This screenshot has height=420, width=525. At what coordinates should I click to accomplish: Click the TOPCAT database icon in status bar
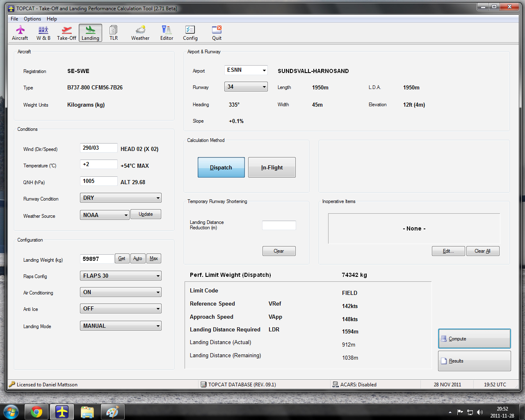pyautogui.click(x=203, y=384)
